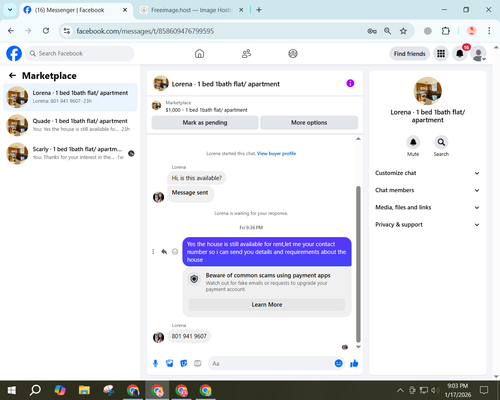Open conversation information purple icon
Image resolution: width=500 pixels, height=400 pixels.
coord(350,83)
